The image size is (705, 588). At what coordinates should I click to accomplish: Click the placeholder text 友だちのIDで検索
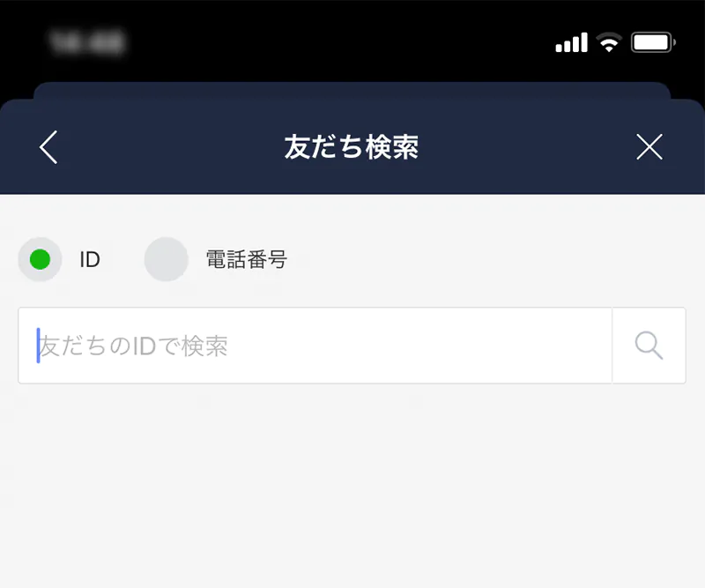134,346
